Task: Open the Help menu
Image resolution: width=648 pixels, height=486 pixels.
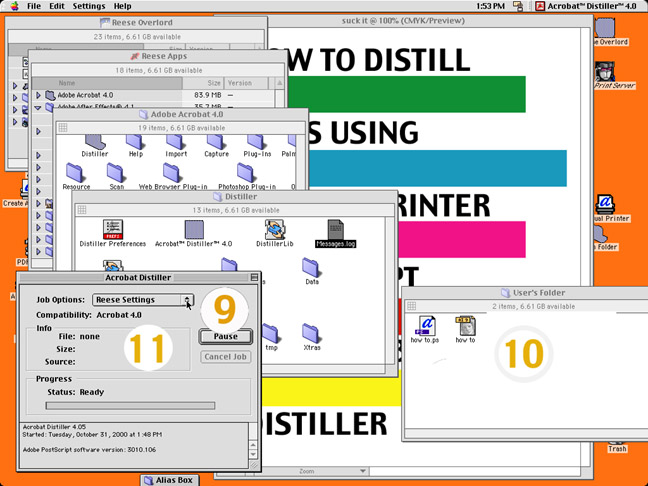Action: tap(122, 6)
